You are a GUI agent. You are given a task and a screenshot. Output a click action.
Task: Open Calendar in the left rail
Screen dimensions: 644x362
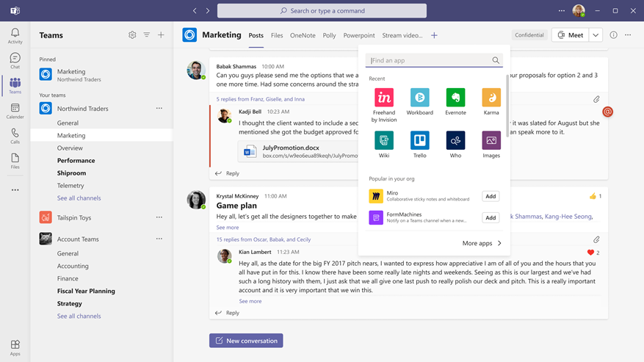[15, 111]
